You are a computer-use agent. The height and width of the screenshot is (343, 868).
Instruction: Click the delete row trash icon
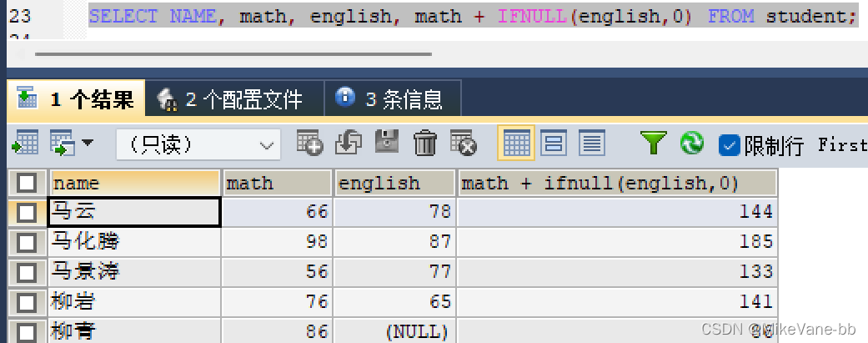pos(425,144)
